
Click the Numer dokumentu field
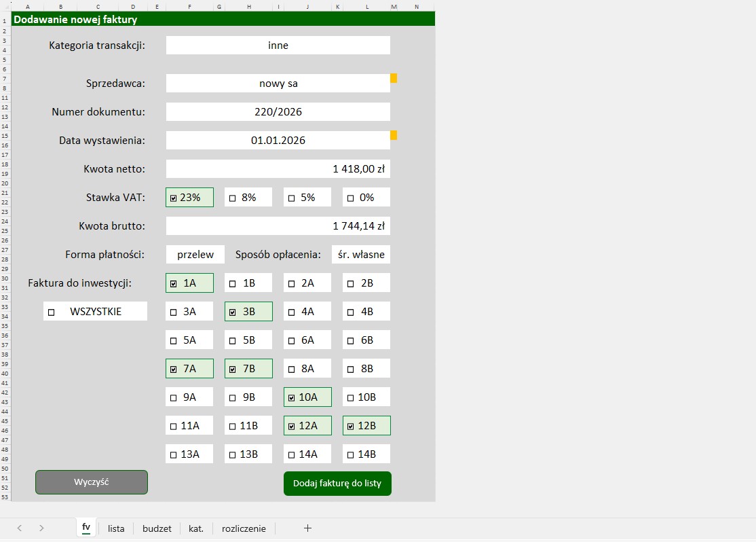[x=278, y=112]
